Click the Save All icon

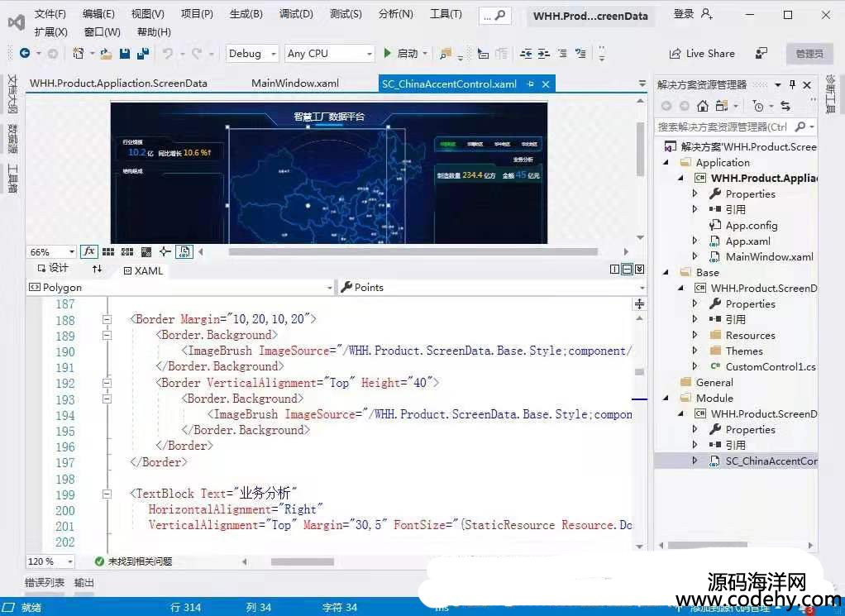pyautogui.click(x=143, y=54)
